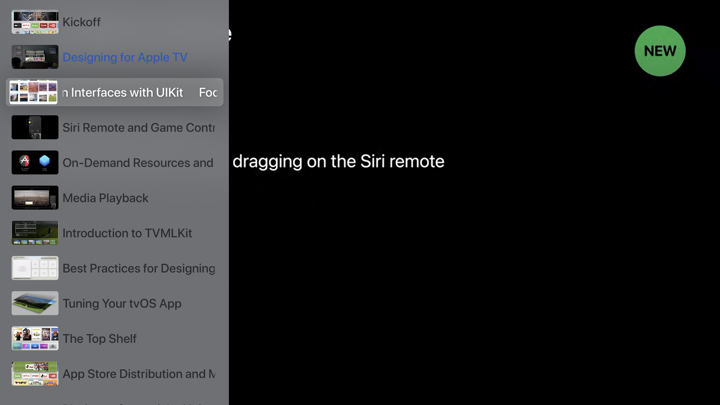Select the Tuning Your tvOS App thumbnail
The height and width of the screenshot is (405, 720).
click(35, 303)
